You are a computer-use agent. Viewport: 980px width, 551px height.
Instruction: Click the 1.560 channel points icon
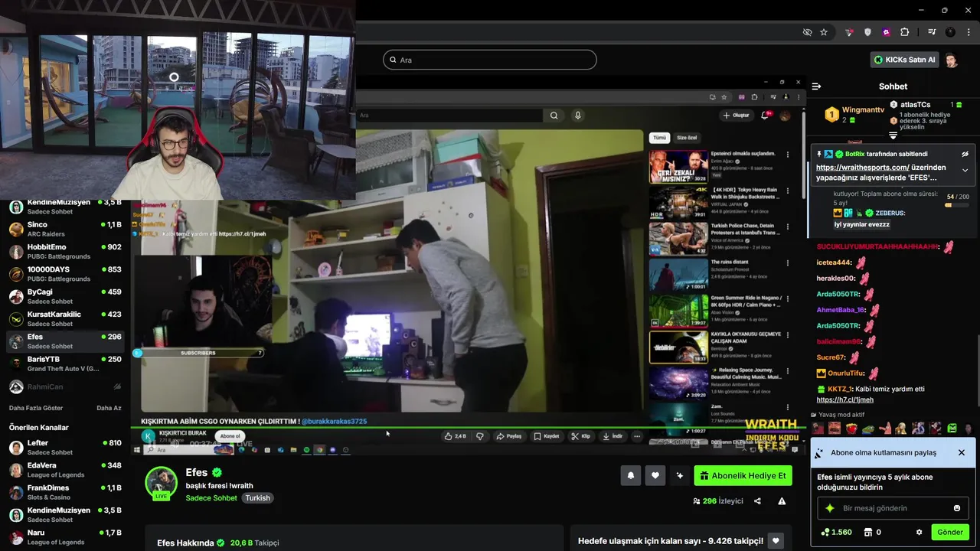(x=824, y=532)
